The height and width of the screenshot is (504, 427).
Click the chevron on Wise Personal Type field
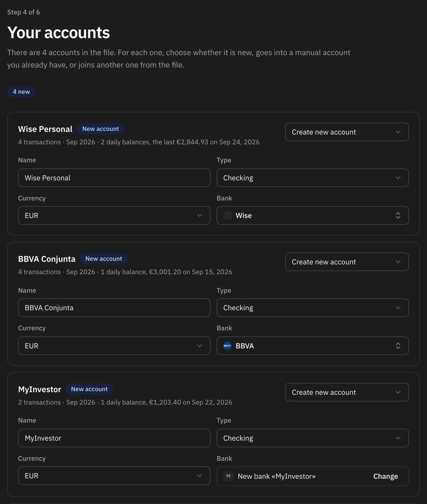click(398, 178)
